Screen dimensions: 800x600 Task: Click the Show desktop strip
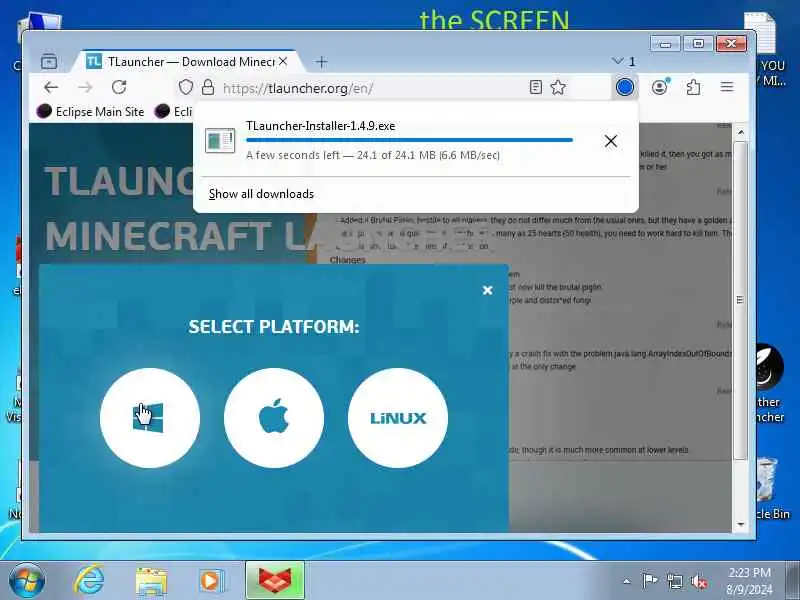click(792, 581)
